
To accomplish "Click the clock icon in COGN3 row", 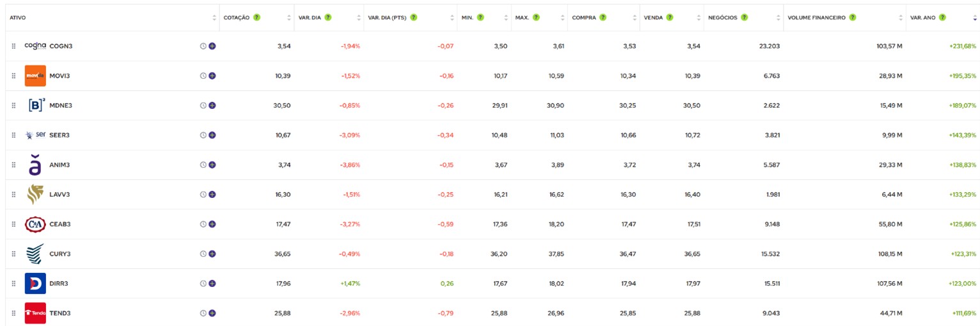I will coord(203,46).
